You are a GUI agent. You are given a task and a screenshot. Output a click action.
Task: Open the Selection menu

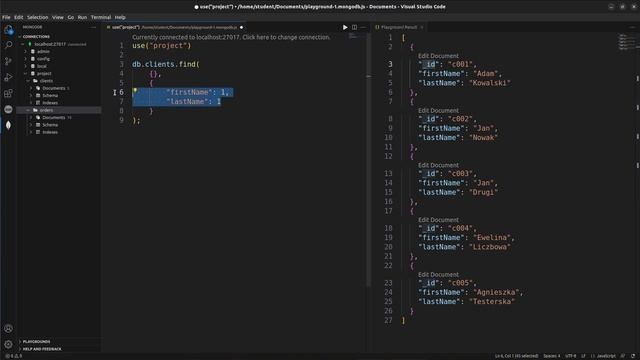[38, 17]
